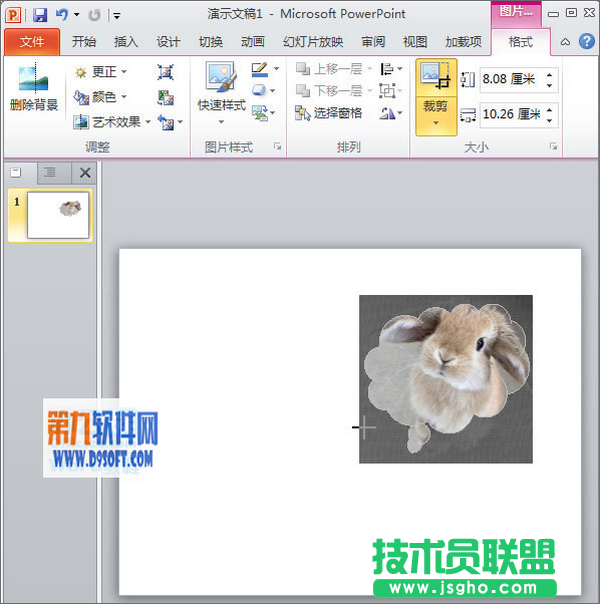Click the Save icon in quick access

coord(40,15)
